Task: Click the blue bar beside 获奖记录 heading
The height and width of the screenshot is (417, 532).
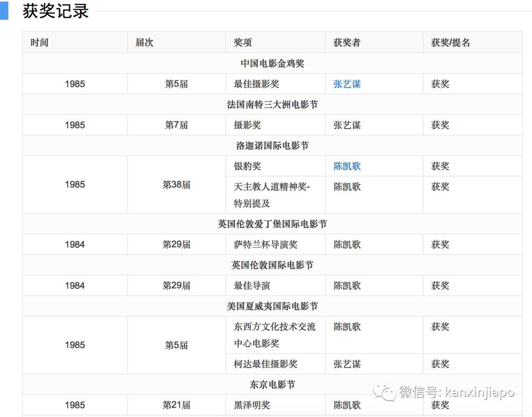Action: 4,10
